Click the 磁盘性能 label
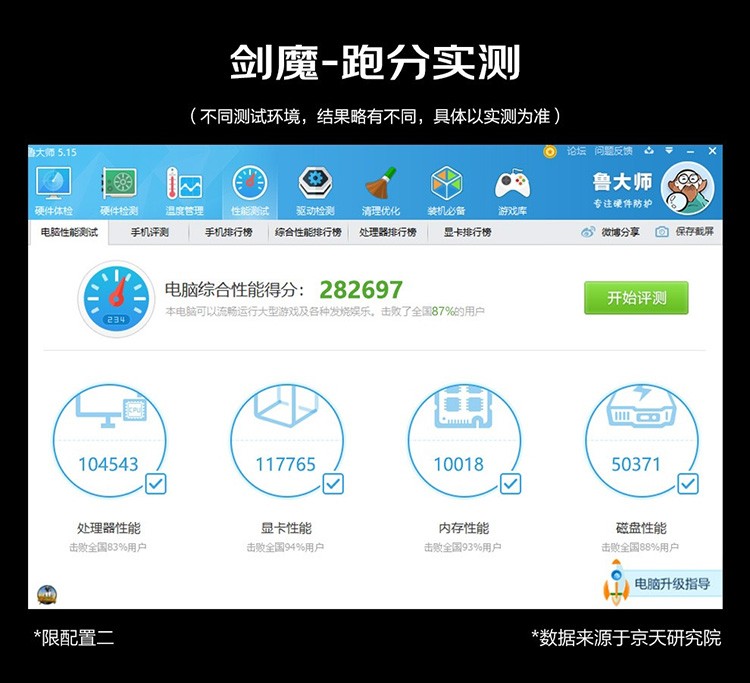The width and height of the screenshot is (750, 683). (641, 528)
